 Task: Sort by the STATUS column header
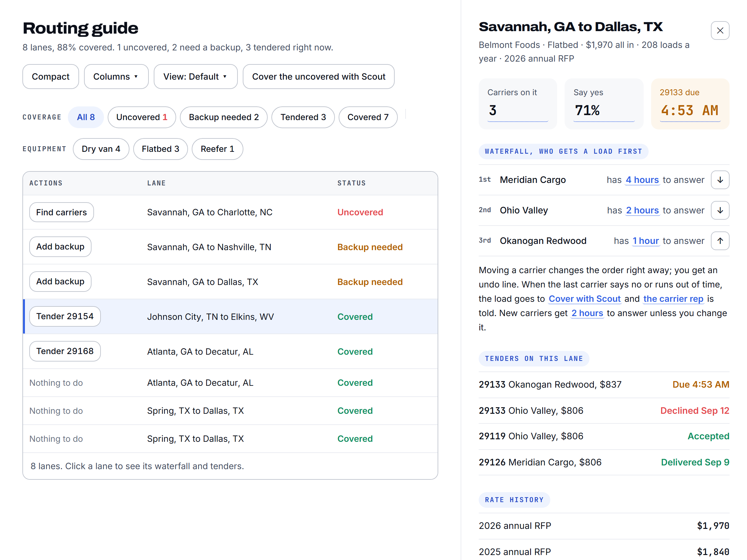coord(351,183)
